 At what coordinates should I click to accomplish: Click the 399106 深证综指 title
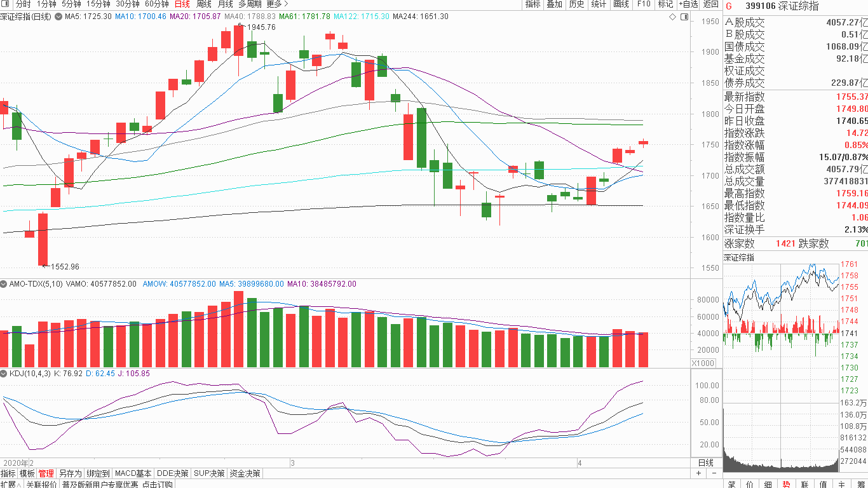[x=781, y=6]
